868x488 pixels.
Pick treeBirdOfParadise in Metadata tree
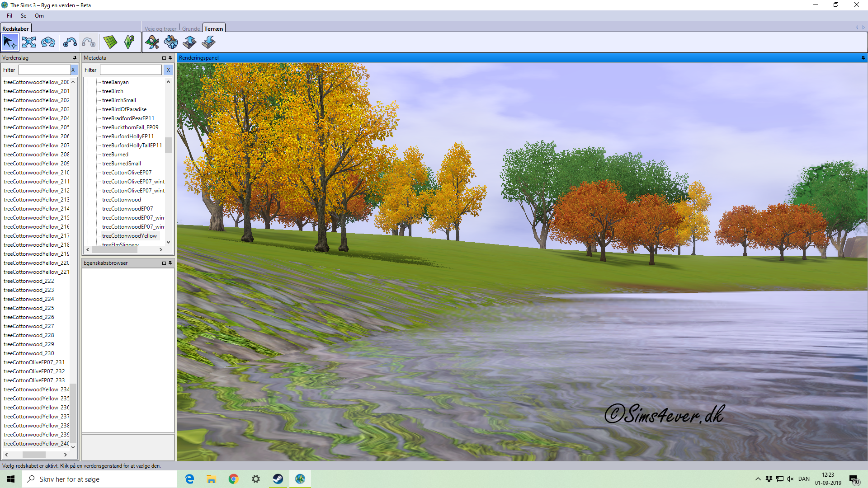coord(124,109)
